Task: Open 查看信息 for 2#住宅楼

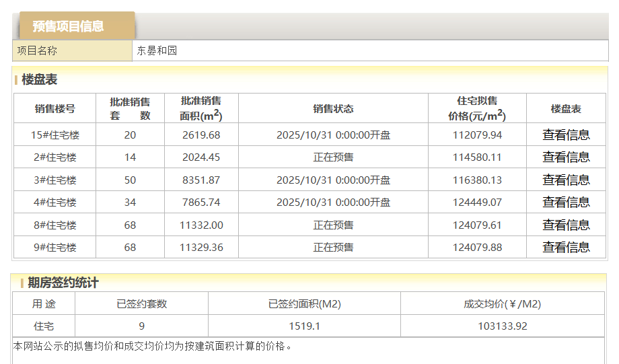Action: click(566, 157)
